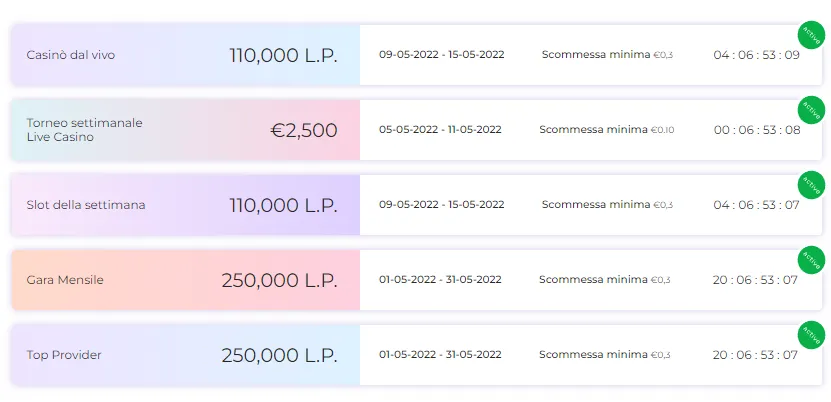Image resolution: width=831 pixels, height=402 pixels.
Task: Click Casinò dal vivo 110,000 L.P. prize
Action: (283, 55)
